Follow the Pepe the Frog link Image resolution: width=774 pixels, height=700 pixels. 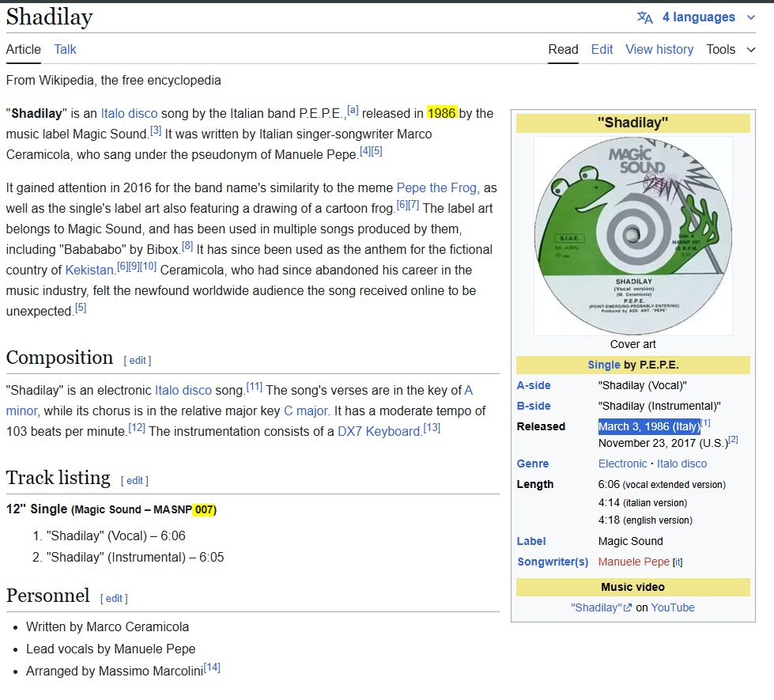coord(437,187)
